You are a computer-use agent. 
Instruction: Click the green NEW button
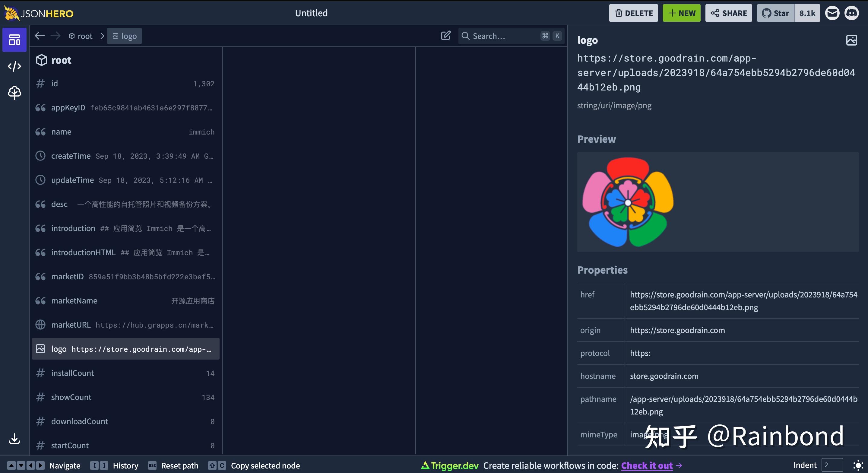(x=681, y=13)
